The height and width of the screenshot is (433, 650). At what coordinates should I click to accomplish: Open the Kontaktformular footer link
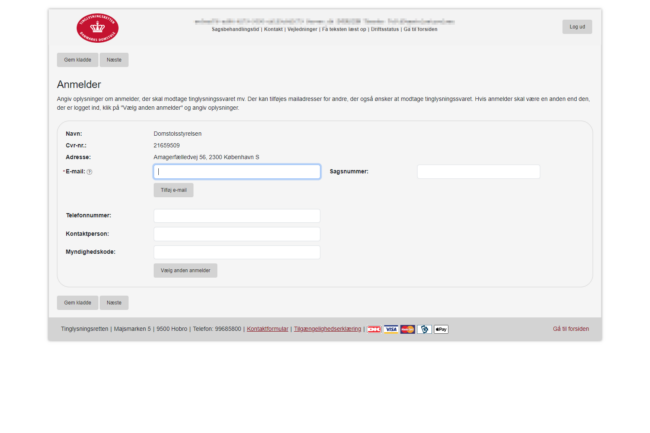tap(267, 329)
